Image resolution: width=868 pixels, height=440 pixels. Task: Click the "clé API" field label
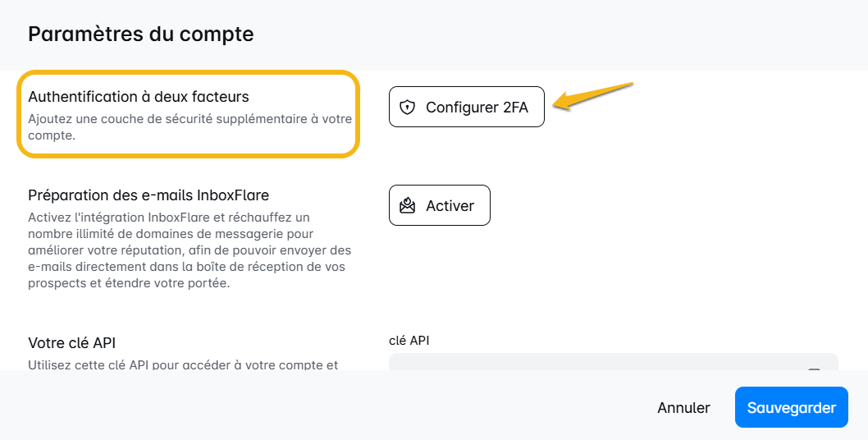(x=409, y=340)
